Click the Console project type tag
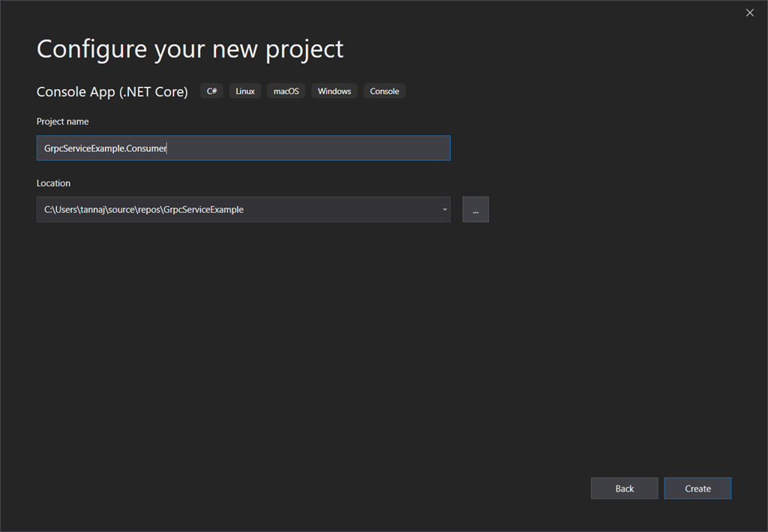Image resolution: width=768 pixels, height=532 pixels. click(x=385, y=91)
